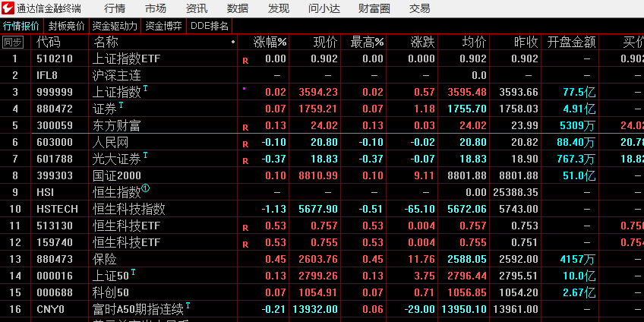Open the 问小达 menu

pos(324,8)
